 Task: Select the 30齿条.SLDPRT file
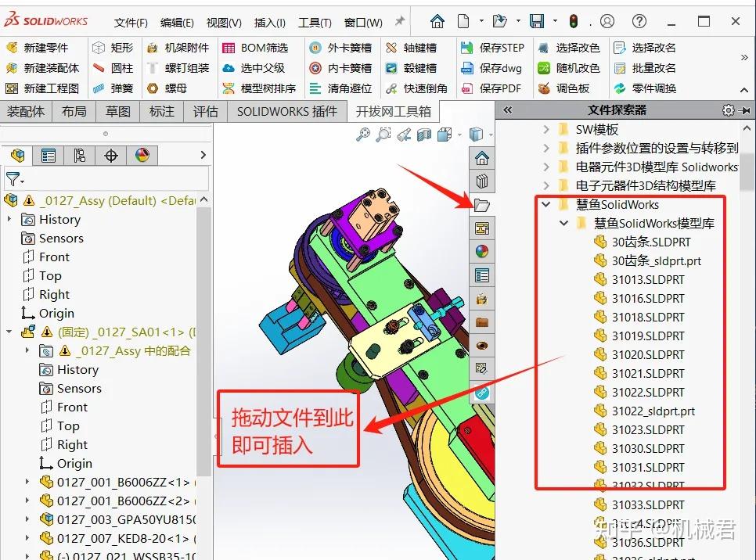pyautogui.click(x=643, y=242)
